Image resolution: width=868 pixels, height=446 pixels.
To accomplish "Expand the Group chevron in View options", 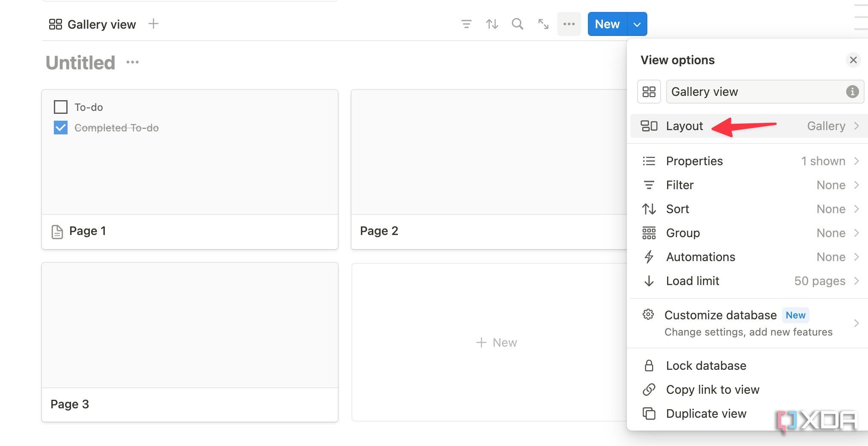I will (856, 233).
